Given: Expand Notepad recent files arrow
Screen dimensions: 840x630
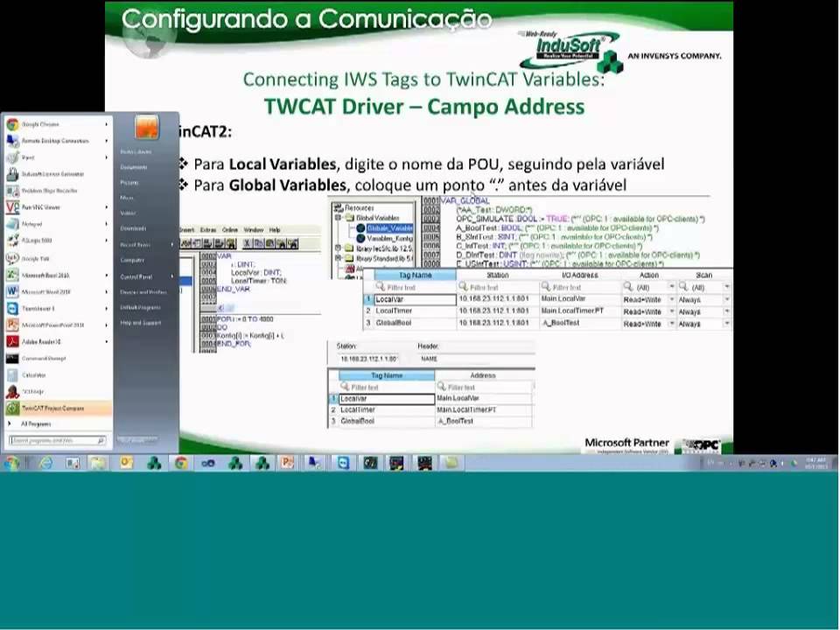Looking at the screenshot, I should point(106,224).
